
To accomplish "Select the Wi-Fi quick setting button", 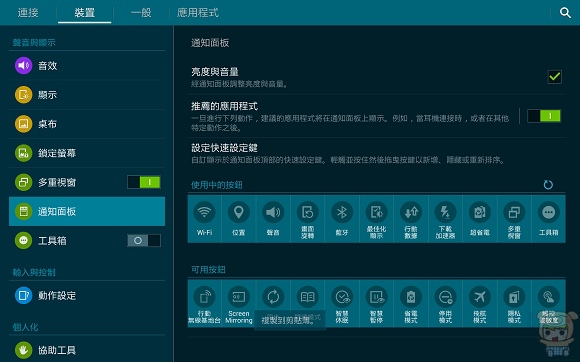I will (x=204, y=219).
